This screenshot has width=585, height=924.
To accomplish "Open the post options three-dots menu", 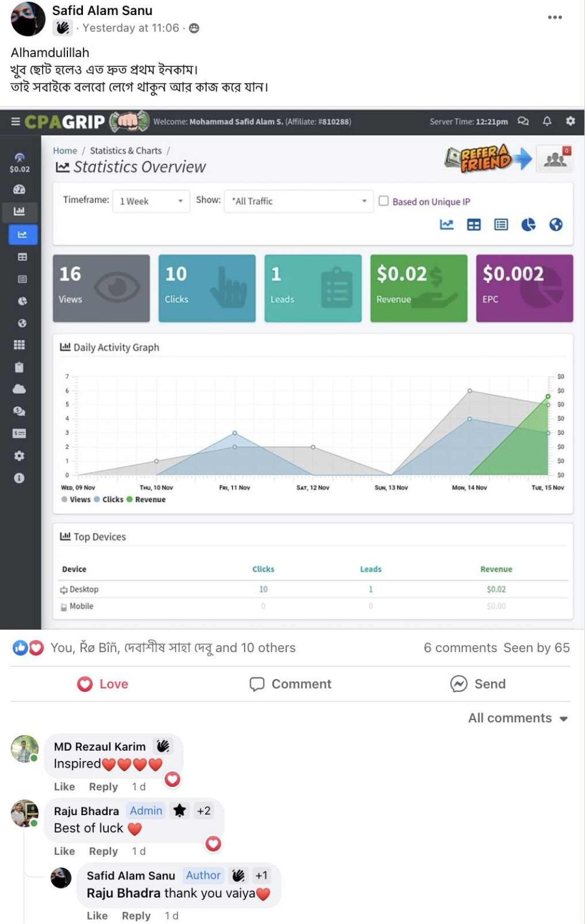I will tap(554, 17).
